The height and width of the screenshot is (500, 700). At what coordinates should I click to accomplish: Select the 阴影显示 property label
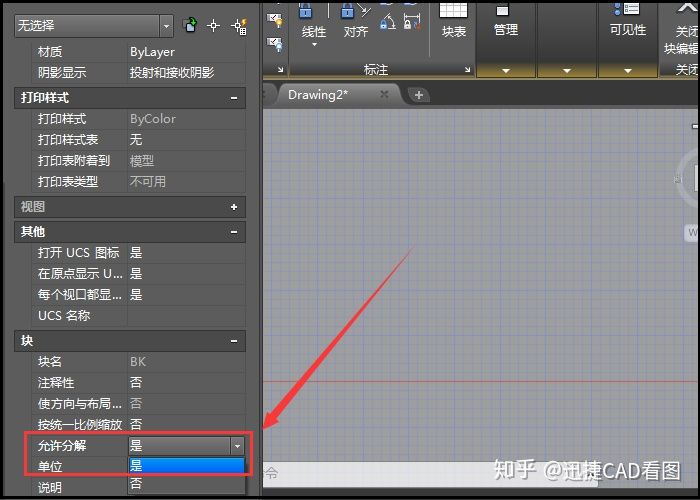62,72
